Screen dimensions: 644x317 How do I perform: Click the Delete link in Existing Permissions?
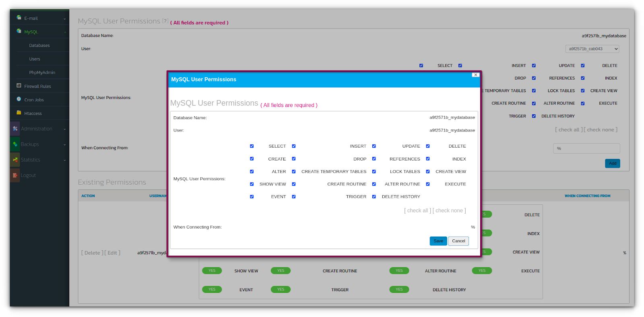click(x=92, y=253)
